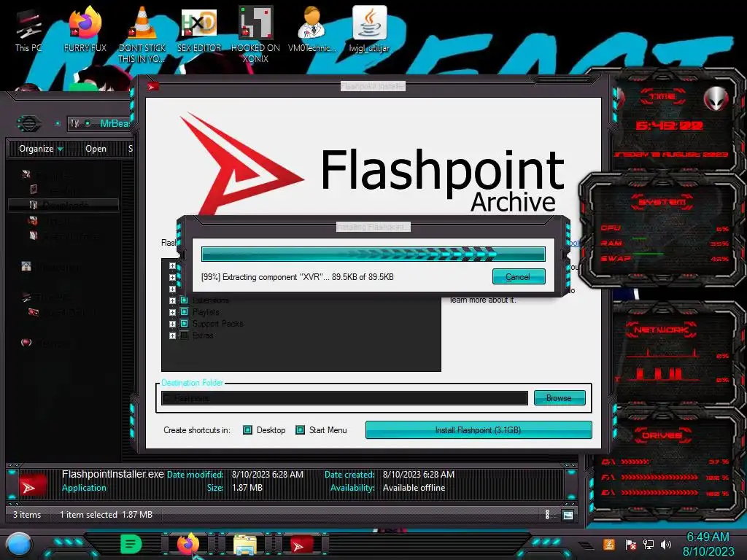747x560 pixels.
Task: Click the MrBeas... Explorer address bar
Action: (x=99, y=123)
